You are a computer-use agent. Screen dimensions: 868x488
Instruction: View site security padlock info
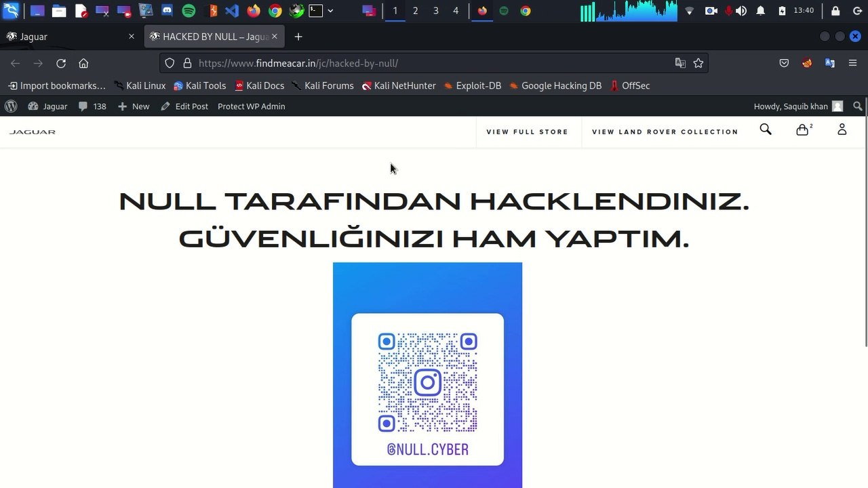tap(186, 63)
